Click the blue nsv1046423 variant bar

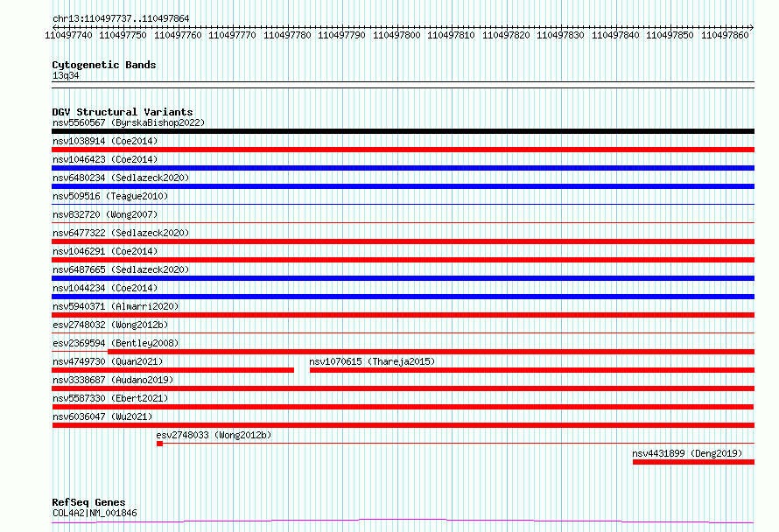pyautogui.click(x=403, y=168)
